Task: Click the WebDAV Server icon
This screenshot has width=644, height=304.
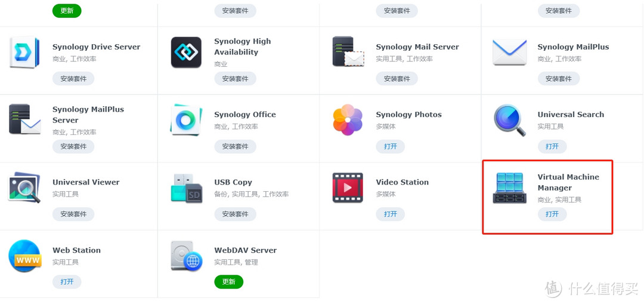Action: [x=187, y=256]
